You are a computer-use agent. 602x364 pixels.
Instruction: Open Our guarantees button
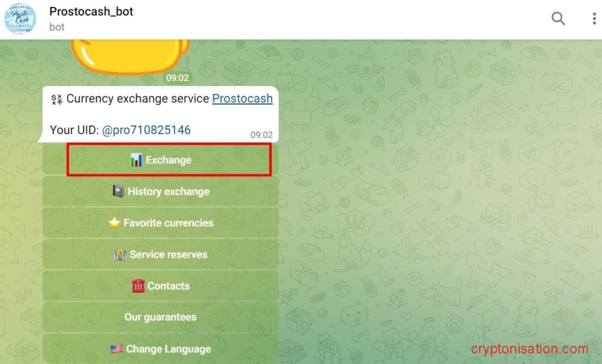click(x=160, y=317)
